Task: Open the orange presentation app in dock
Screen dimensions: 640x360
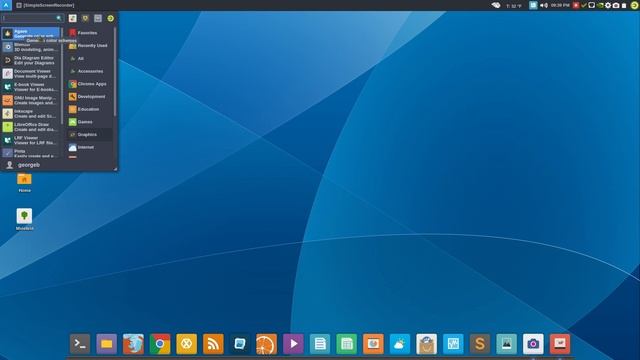Action: [373, 344]
